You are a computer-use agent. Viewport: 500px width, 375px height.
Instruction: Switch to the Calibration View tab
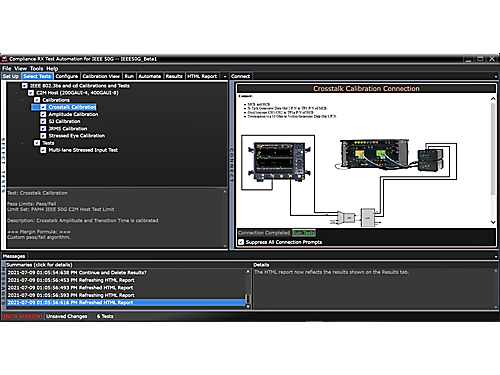[x=101, y=76]
